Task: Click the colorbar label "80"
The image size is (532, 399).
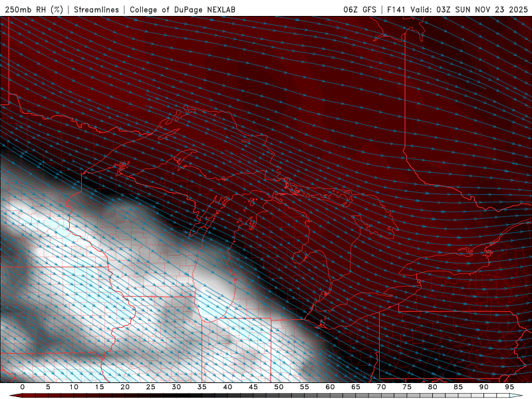Action: tap(432, 387)
